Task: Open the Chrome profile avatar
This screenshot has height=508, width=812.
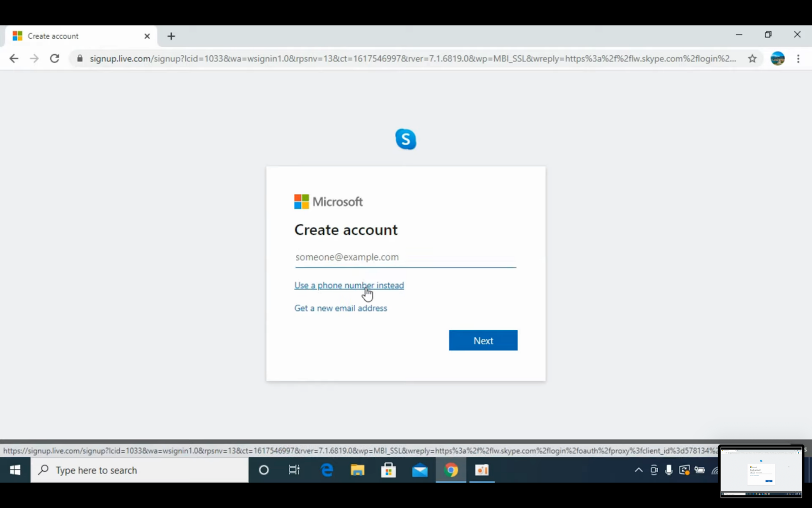Action: (777, 58)
